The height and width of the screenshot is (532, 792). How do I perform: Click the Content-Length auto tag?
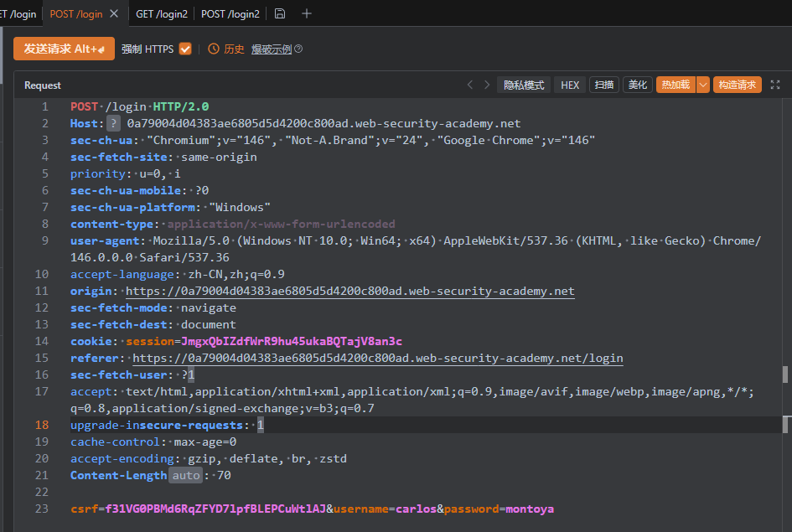pyautogui.click(x=186, y=475)
